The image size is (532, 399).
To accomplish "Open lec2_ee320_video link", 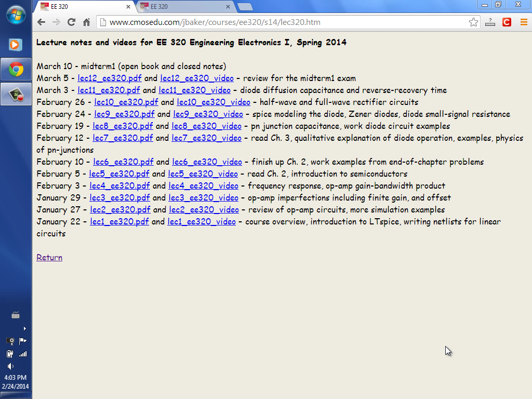I will (204, 210).
